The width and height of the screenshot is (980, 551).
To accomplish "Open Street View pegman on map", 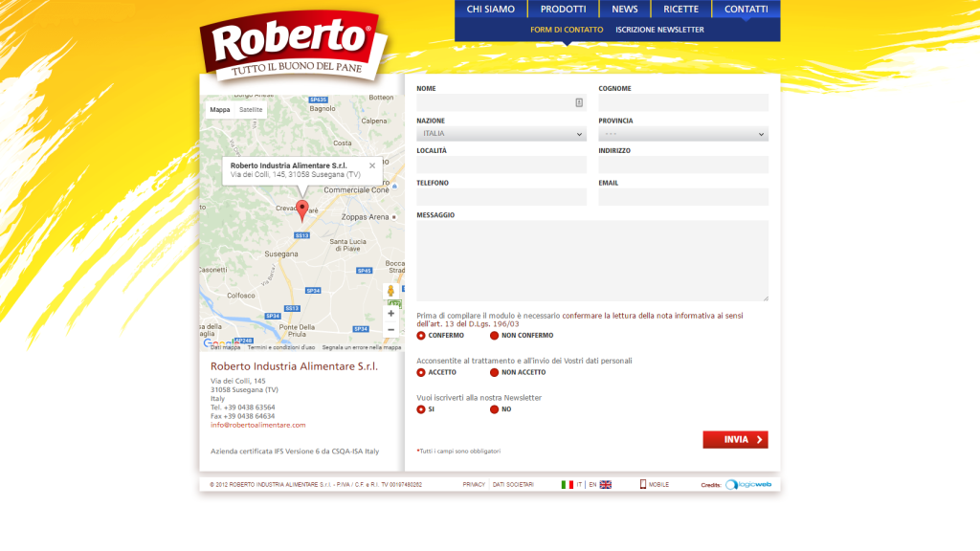I will (x=390, y=291).
